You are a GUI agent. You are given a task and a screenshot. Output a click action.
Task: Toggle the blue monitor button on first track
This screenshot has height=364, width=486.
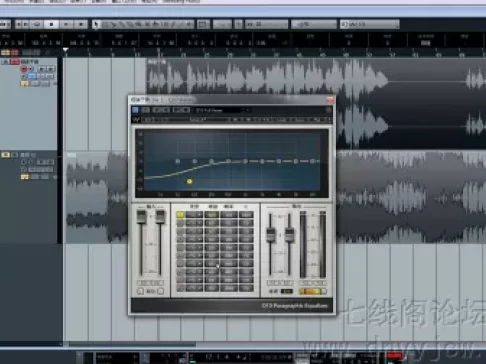(32, 76)
